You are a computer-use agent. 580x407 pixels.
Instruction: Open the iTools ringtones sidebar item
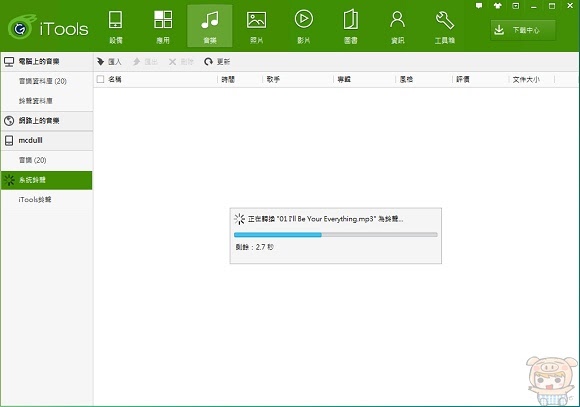click(x=47, y=200)
